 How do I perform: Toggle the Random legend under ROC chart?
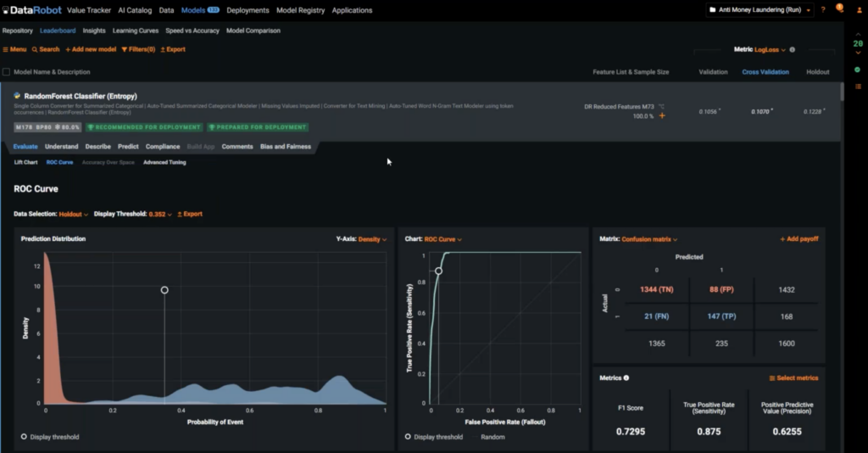tap(488, 437)
